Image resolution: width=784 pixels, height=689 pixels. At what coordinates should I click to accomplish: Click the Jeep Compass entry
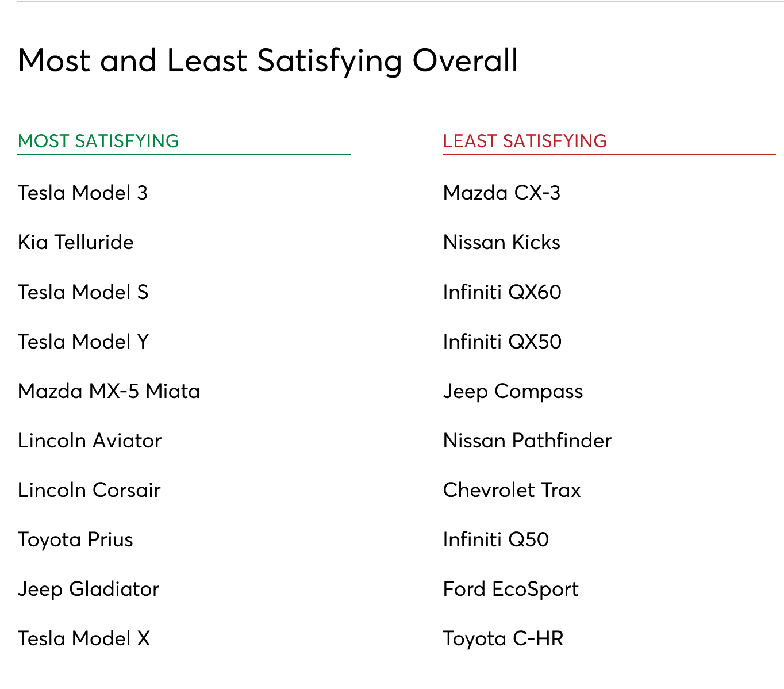[513, 391]
